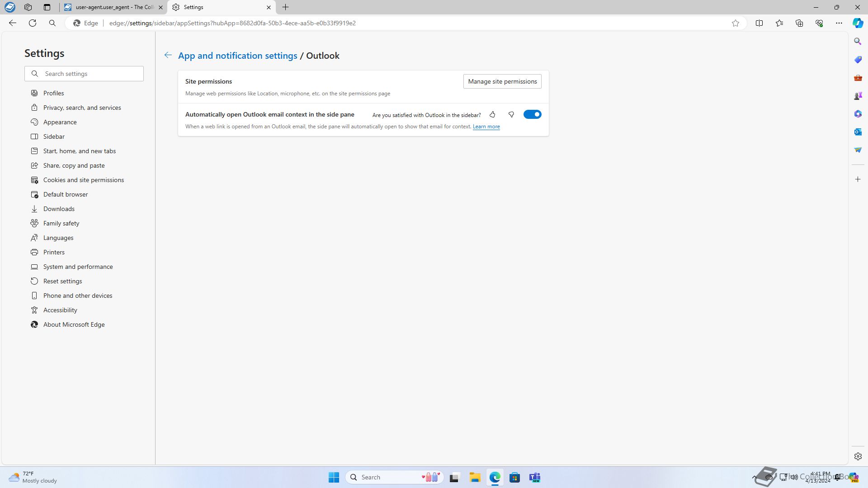Select Cookies and site permissions in the settings menu
This screenshot has height=488, width=868.
click(83, 180)
